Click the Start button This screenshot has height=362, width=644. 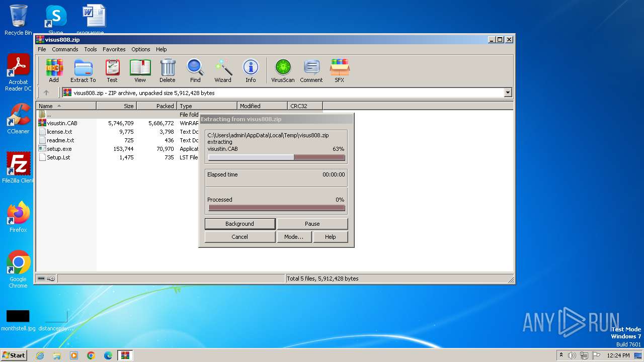(14, 355)
